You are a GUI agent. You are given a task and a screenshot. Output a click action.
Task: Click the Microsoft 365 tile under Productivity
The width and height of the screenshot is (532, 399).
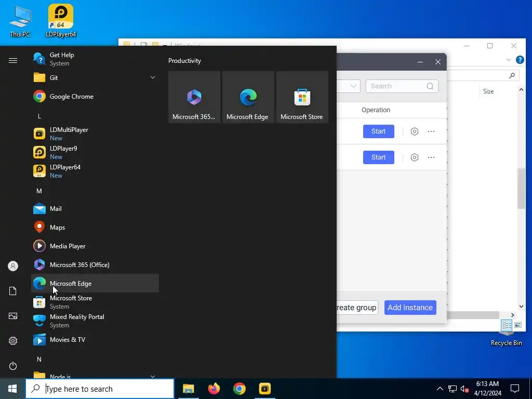tap(194, 97)
